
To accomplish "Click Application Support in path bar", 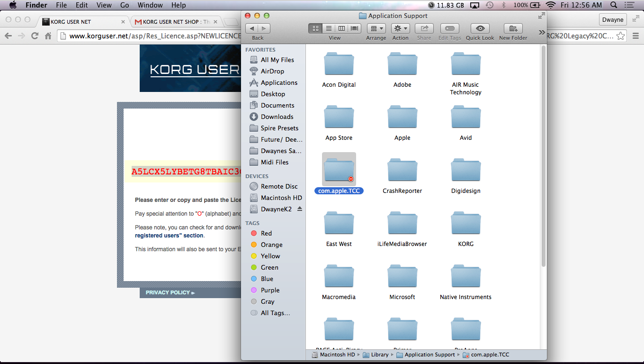I will point(425,355).
